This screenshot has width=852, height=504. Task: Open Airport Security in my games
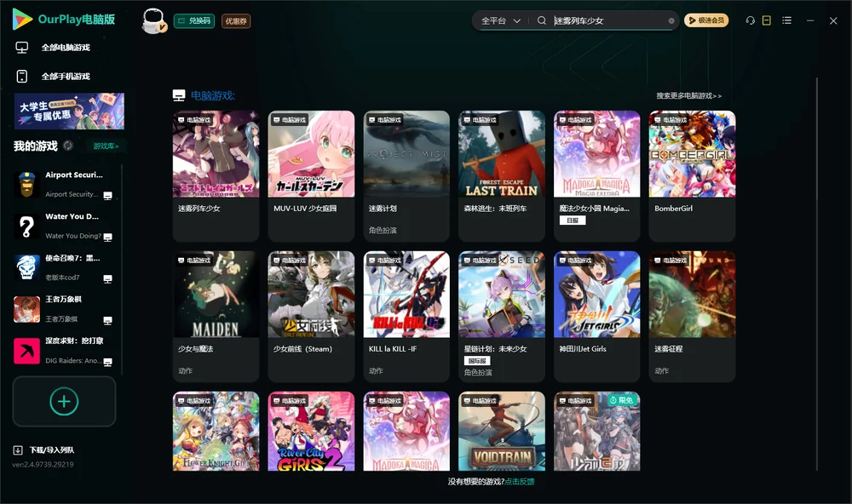pos(64,185)
